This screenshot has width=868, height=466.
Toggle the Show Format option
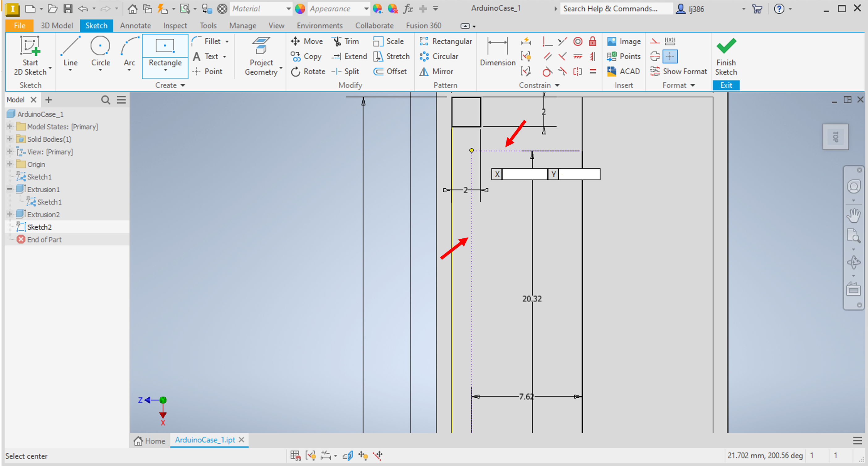click(679, 71)
